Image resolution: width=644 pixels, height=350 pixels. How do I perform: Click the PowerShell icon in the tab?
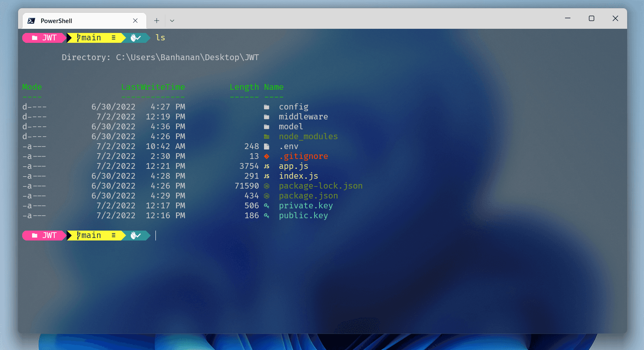click(31, 21)
